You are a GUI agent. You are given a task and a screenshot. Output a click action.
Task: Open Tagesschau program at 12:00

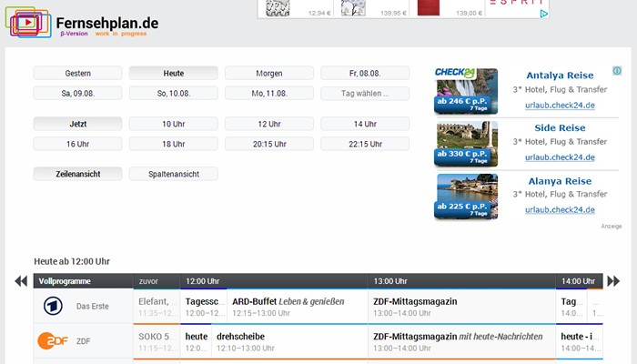click(204, 307)
